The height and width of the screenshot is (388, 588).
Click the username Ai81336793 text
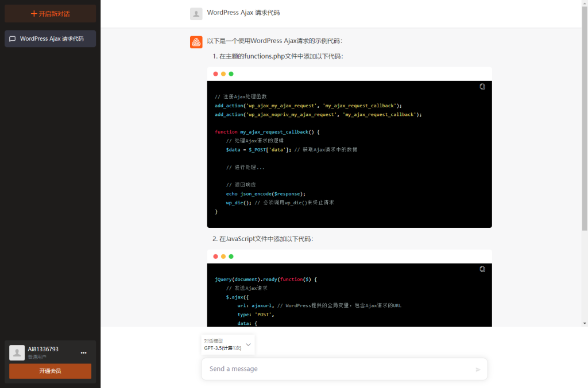(43, 350)
